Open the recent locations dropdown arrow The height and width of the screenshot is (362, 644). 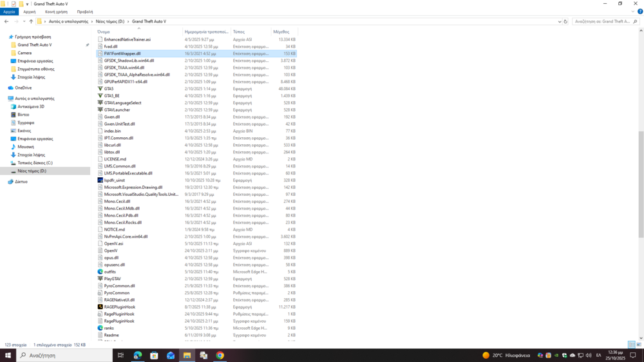pyautogui.click(x=23, y=21)
